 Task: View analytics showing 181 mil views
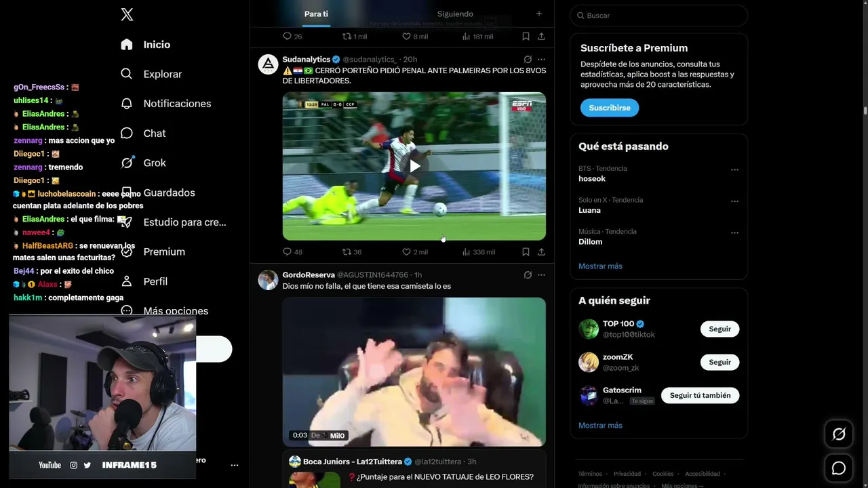tap(477, 37)
